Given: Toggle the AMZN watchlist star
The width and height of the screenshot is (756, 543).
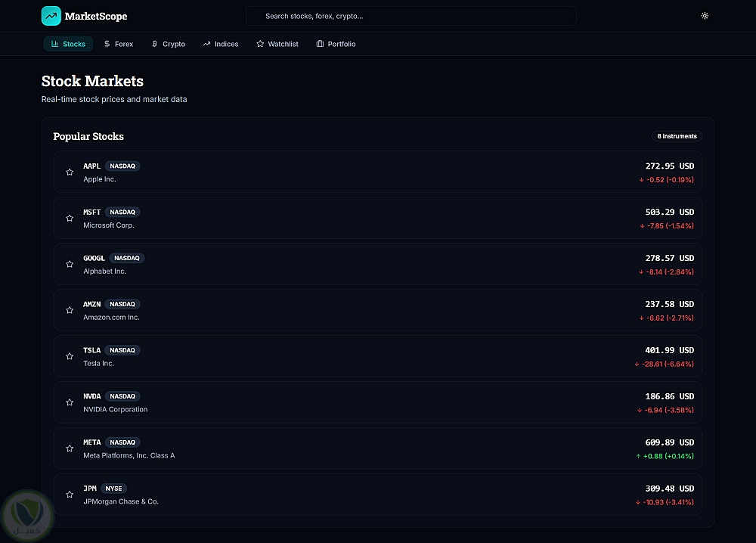Looking at the screenshot, I should pos(70,310).
